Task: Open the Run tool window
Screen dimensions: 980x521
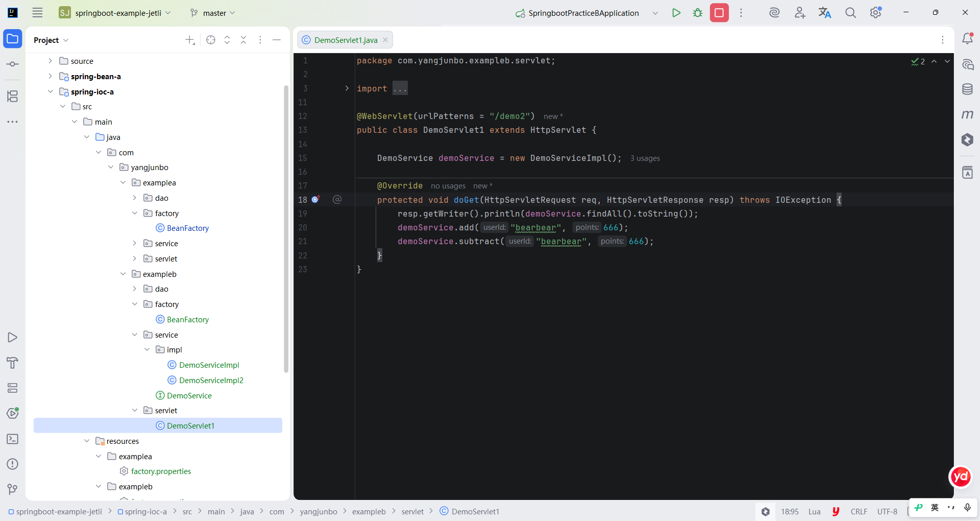Action: click(13, 337)
